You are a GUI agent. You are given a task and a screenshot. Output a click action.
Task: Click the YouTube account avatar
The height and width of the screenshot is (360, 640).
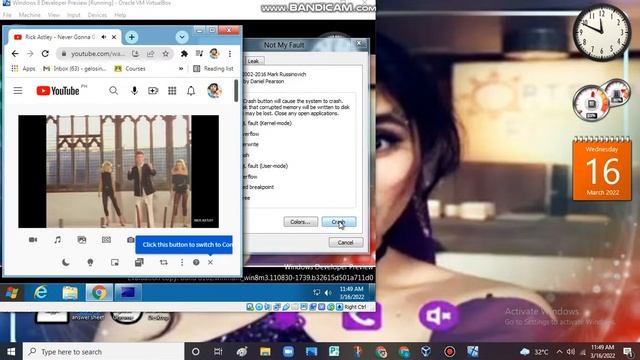point(214,91)
